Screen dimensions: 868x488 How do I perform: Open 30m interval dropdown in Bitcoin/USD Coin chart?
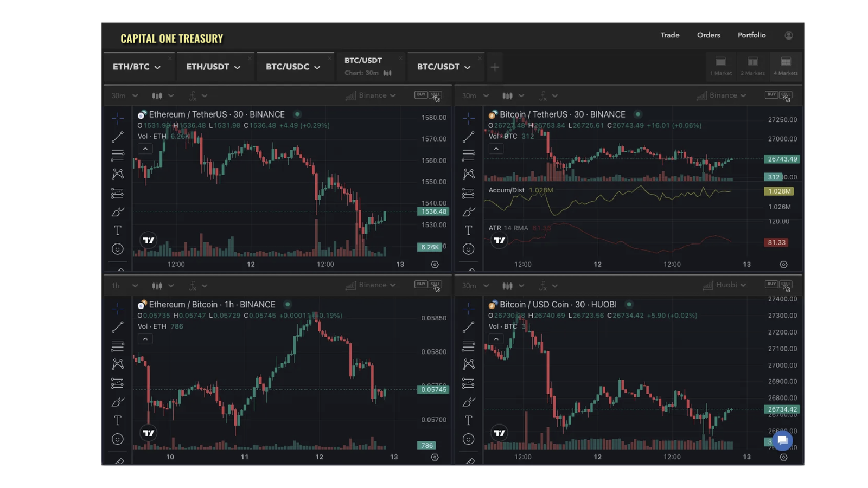[x=475, y=286]
